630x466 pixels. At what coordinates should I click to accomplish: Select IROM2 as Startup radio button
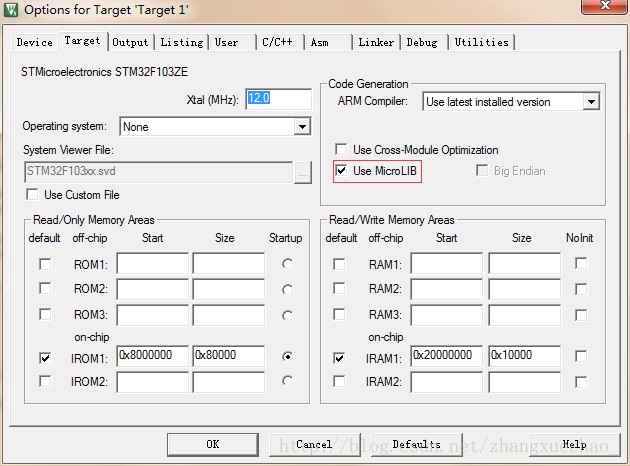tap(287, 380)
